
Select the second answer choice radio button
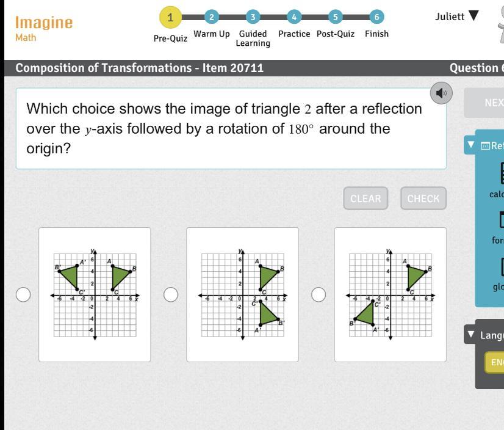pos(171,295)
